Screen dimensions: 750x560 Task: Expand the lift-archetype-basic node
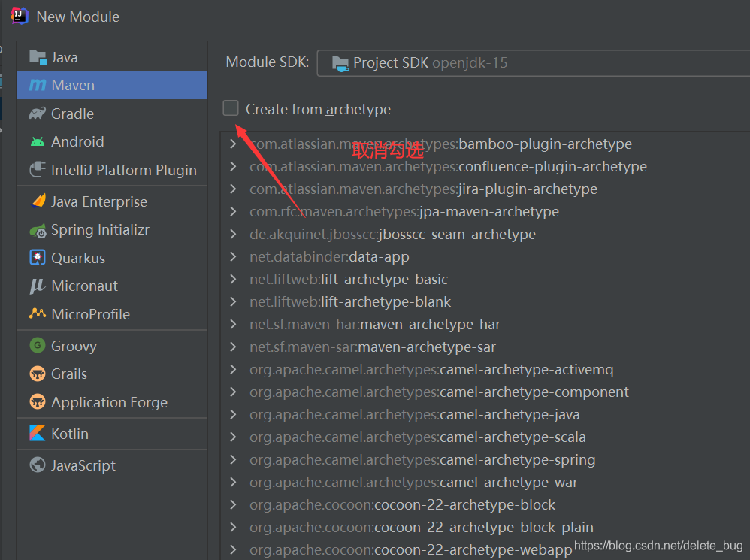(233, 279)
